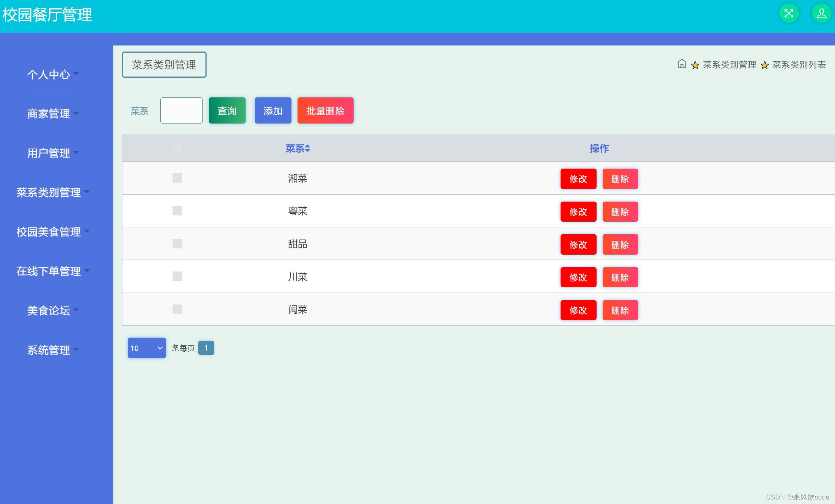
Task: Select the checkbox for 甜品 row
Action: (x=177, y=244)
